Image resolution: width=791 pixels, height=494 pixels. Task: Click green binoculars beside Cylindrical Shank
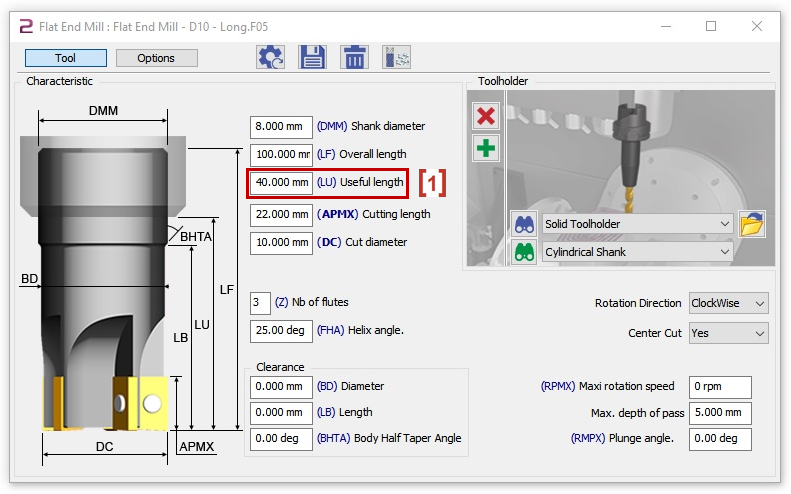tap(525, 252)
